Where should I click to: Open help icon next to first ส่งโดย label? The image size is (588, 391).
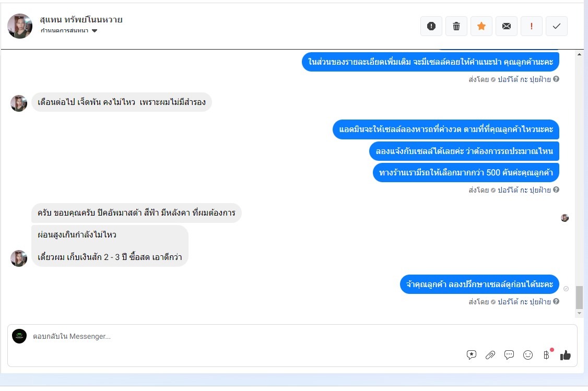(556, 79)
